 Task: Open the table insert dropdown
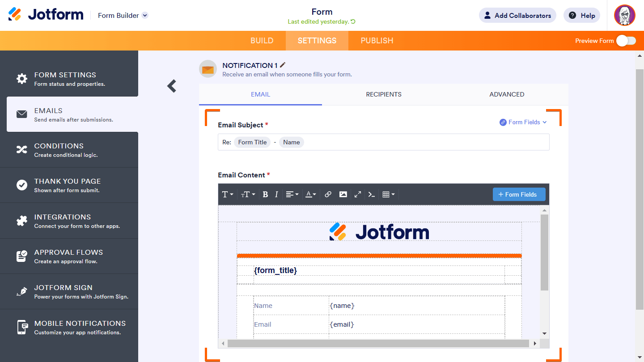click(388, 194)
